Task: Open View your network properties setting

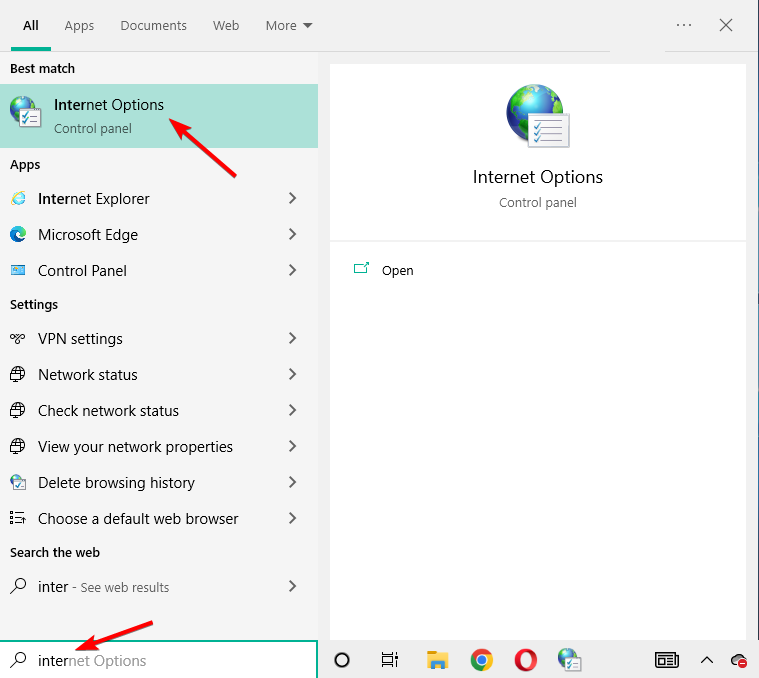Action: point(159,446)
